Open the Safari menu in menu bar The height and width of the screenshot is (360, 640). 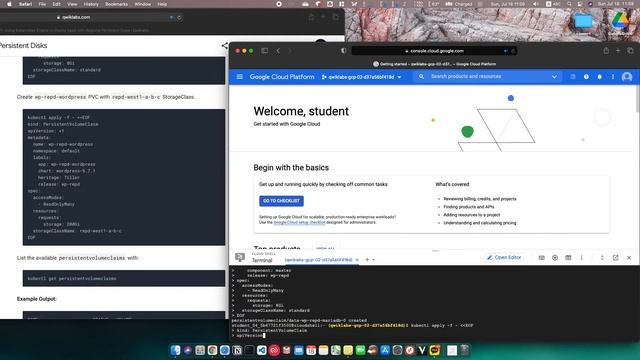click(25, 4)
